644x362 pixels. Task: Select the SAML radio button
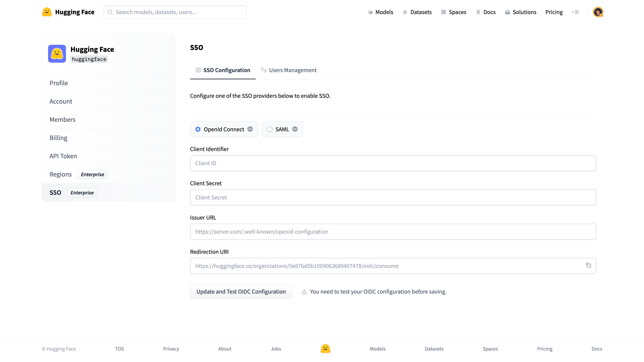(269, 129)
